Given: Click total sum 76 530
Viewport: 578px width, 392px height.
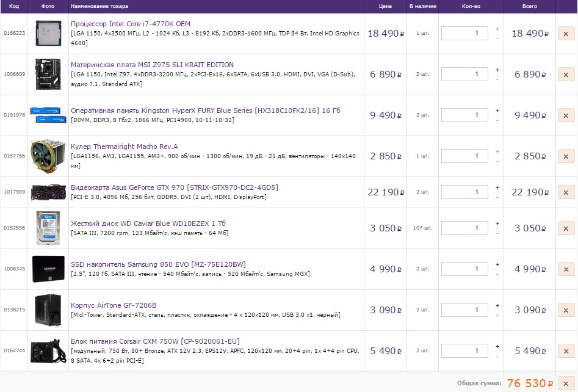Looking at the screenshot, I should tap(530, 383).
